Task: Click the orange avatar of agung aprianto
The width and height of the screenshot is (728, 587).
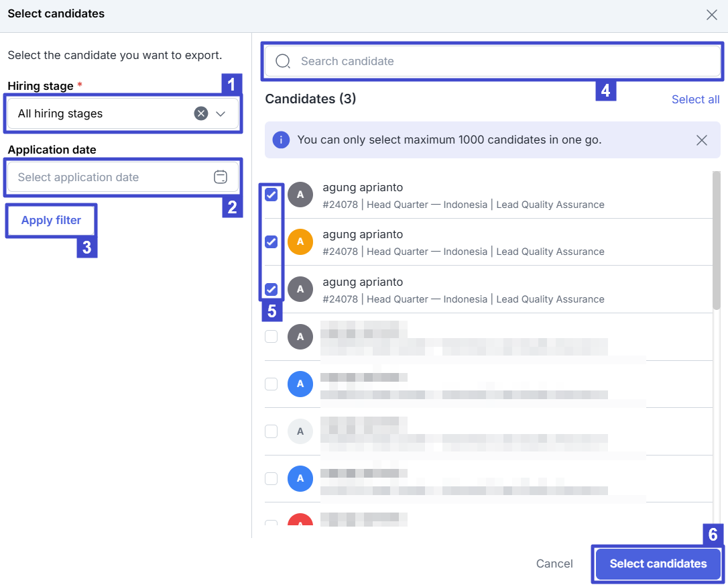Action: (x=300, y=242)
